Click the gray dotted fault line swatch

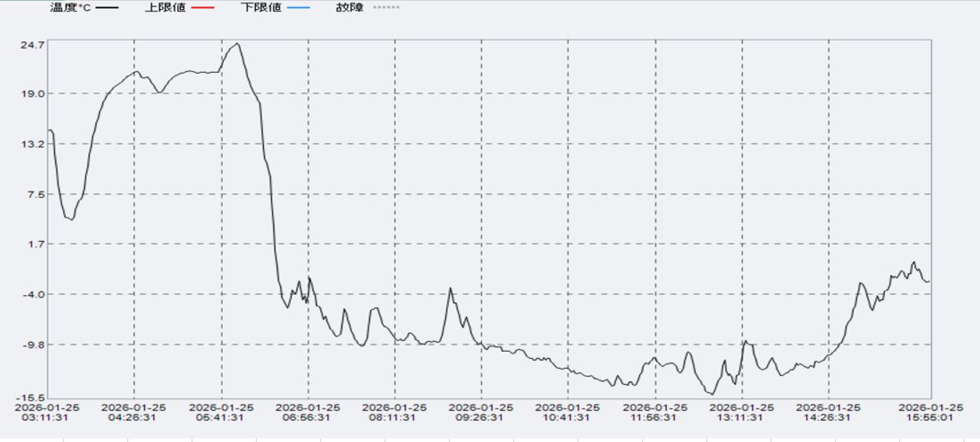pyautogui.click(x=386, y=8)
